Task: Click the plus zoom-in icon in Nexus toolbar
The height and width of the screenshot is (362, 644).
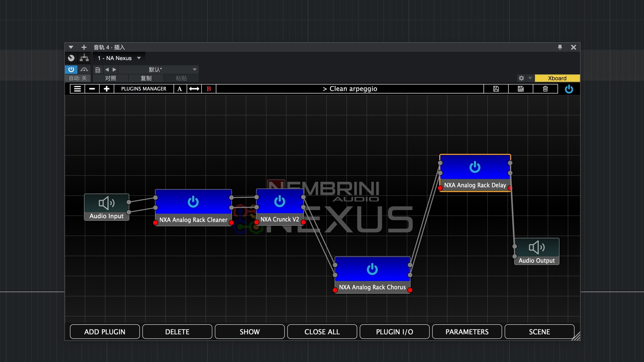Action: 107,89
